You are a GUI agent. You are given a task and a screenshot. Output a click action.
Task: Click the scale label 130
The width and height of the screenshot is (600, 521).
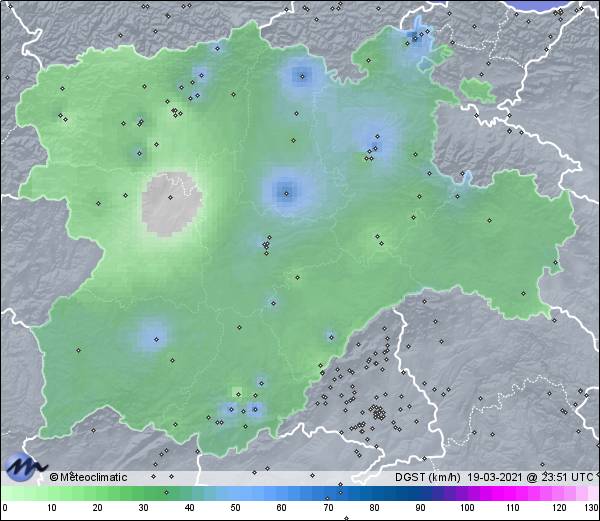592,508
